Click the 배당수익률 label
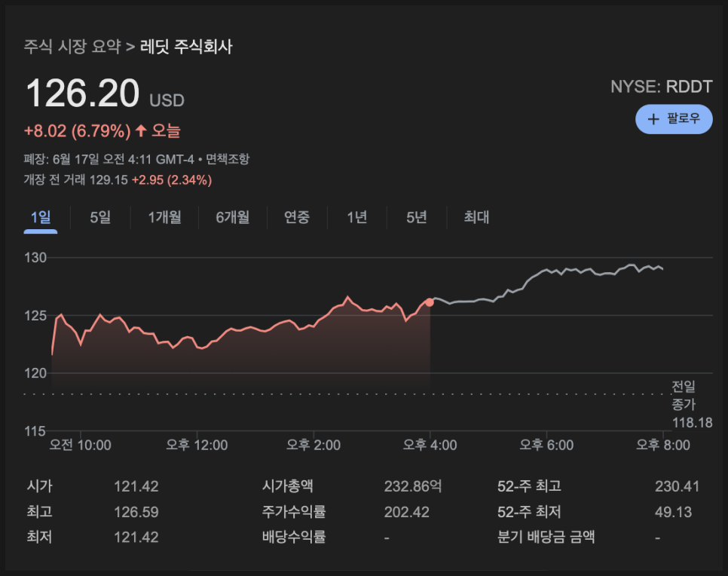 (x=294, y=537)
